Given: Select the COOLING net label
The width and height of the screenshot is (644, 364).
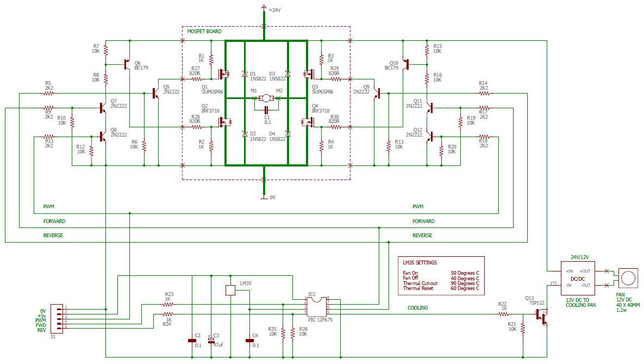Looking at the screenshot, I should [418, 307].
